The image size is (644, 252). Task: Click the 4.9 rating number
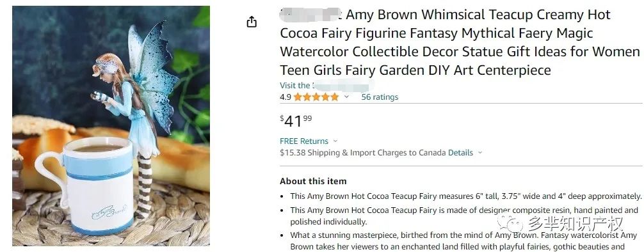286,97
